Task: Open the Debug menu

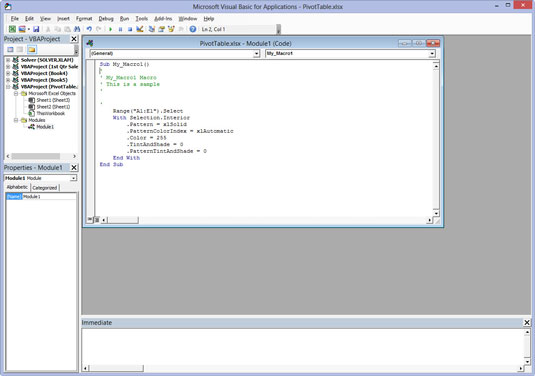Action: click(106, 18)
